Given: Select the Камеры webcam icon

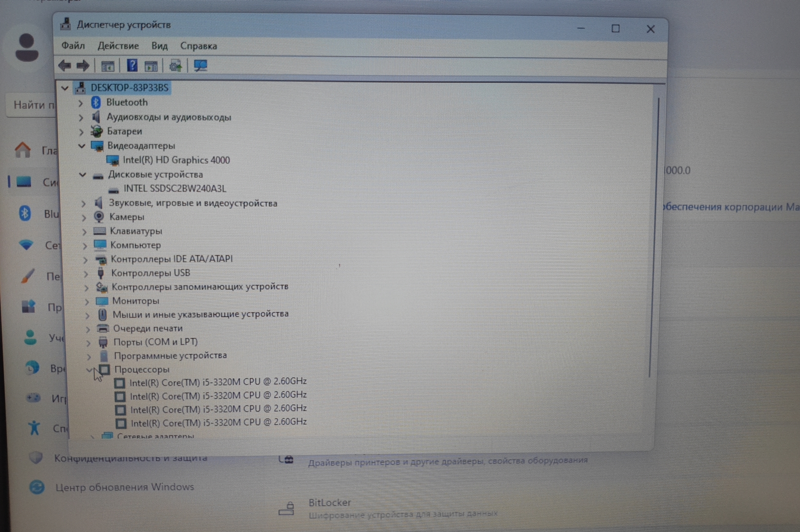Looking at the screenshot, I should (x=99, y=217).
